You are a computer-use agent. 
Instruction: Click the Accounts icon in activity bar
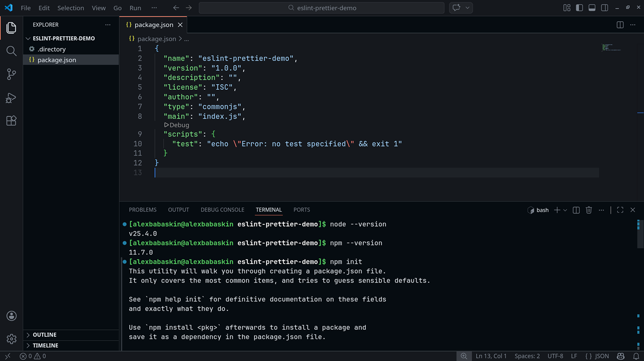pos(11,316)
